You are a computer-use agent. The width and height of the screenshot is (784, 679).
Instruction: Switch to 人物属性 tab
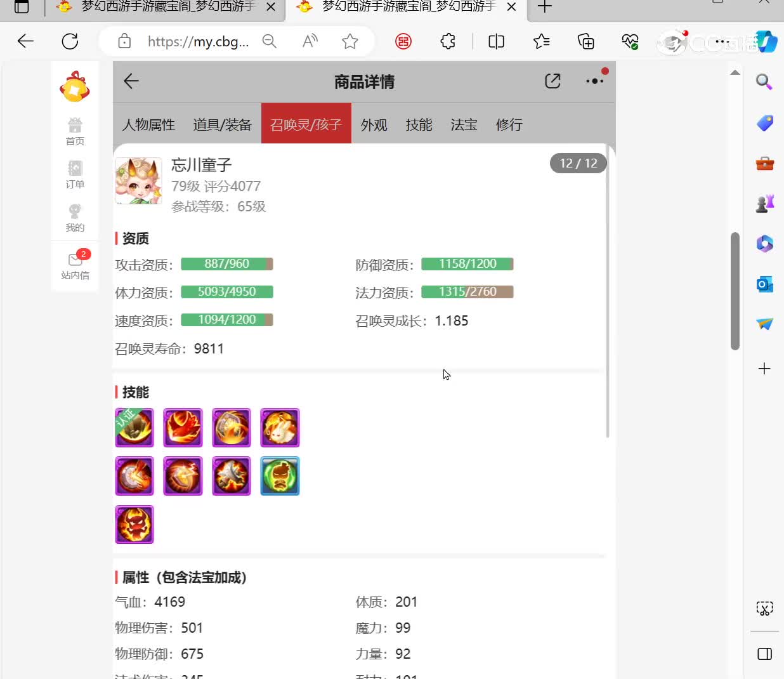tap(148, 124)
